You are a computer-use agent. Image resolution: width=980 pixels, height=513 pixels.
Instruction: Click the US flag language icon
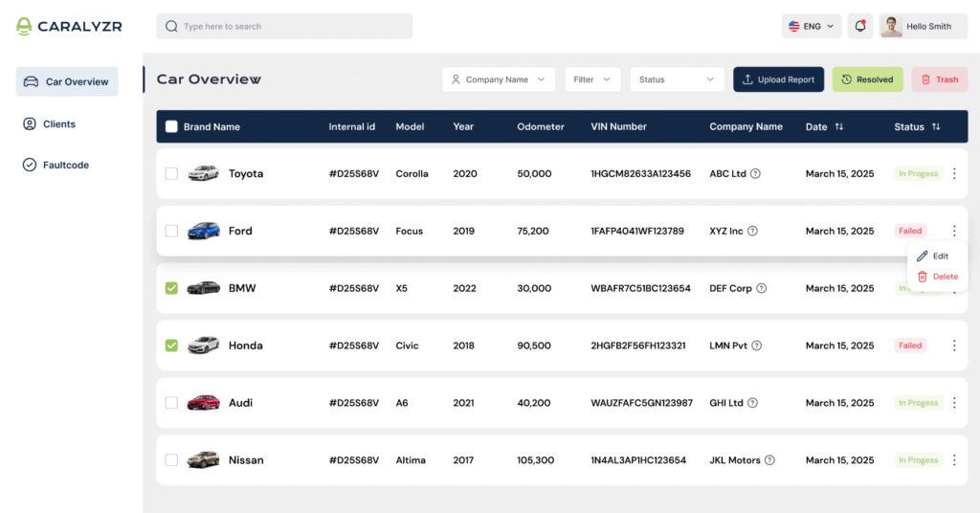(793, 26)
